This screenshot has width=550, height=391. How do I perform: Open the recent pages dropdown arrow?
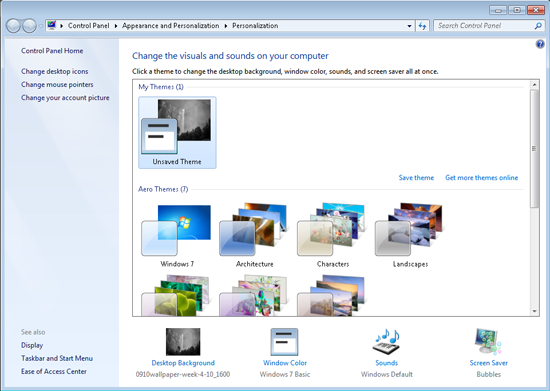(41, 26)
